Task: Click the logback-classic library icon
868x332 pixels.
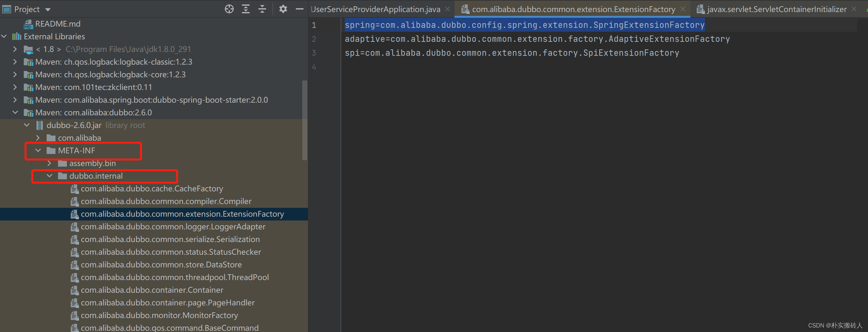Action: click(28, 62)
